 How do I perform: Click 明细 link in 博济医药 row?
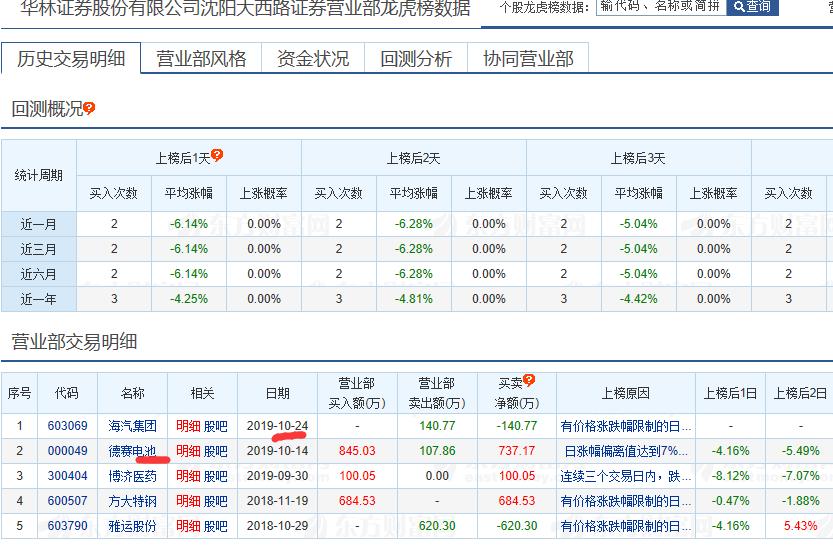(x=188, y=476)
